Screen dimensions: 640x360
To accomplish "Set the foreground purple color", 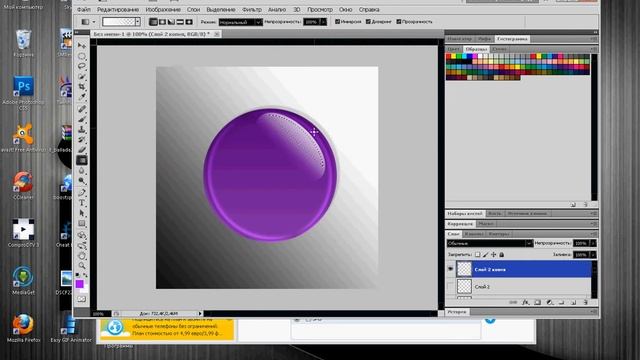I will pyautogui.click(x=80, y=283).
